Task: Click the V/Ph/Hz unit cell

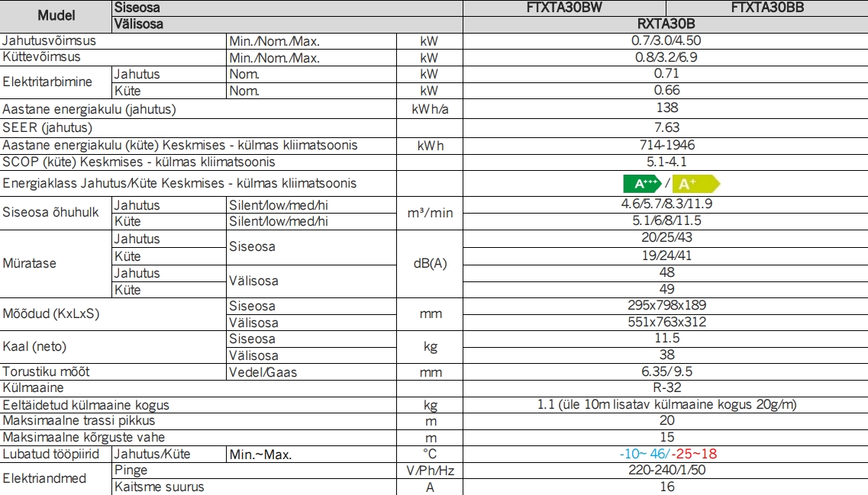Action: (x=430, y=471)
